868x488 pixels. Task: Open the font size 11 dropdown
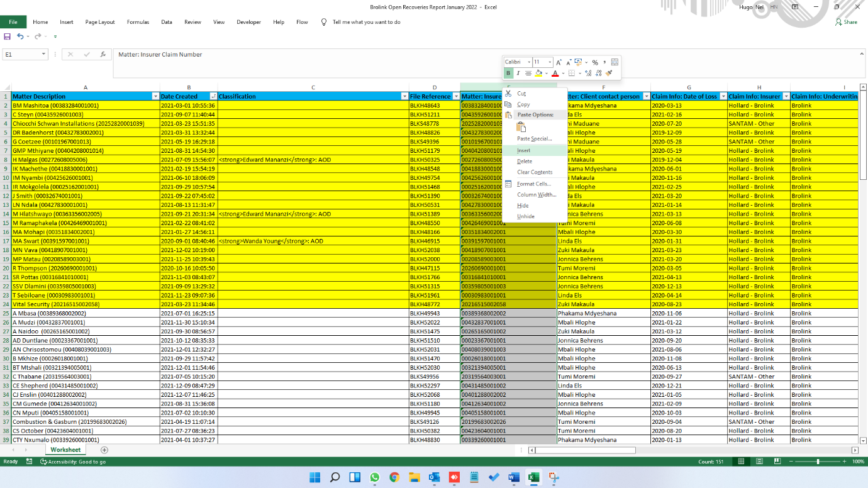coord(550,62)
